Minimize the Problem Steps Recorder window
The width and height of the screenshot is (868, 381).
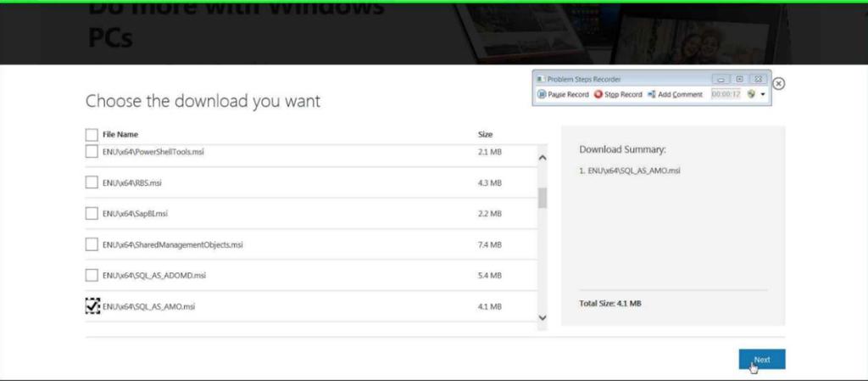coord(721,80)
